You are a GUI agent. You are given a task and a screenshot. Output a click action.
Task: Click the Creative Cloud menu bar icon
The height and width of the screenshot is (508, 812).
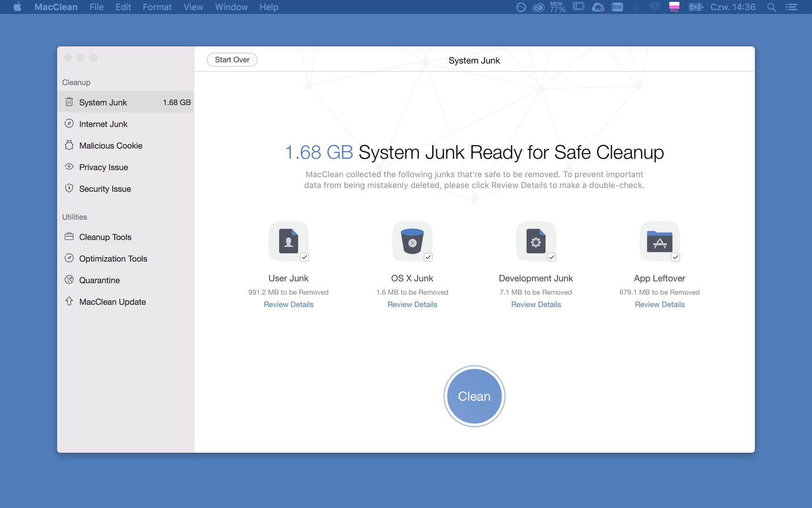(x=539, y=7)
